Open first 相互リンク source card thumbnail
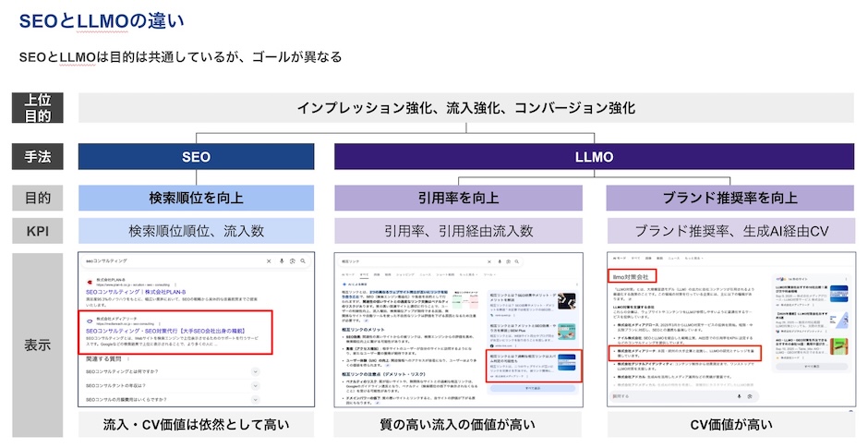This screenshot has width=868, height=448. tap(566, 301)
